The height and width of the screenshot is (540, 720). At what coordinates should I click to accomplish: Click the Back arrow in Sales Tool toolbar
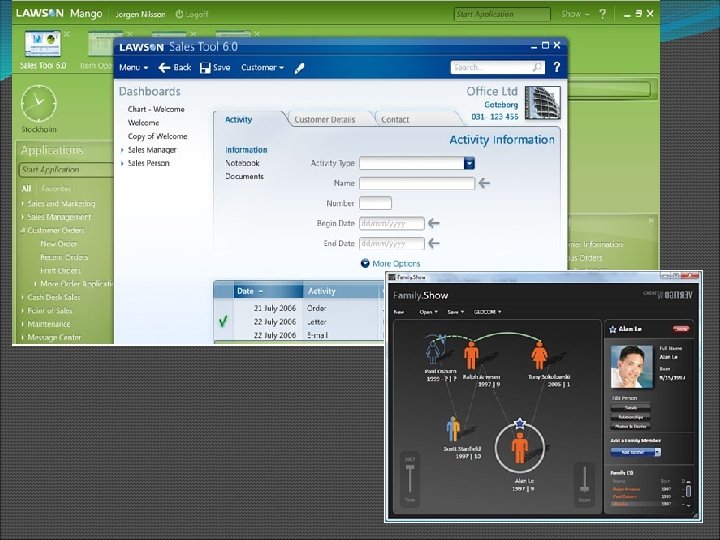click(x=164, y=68)
